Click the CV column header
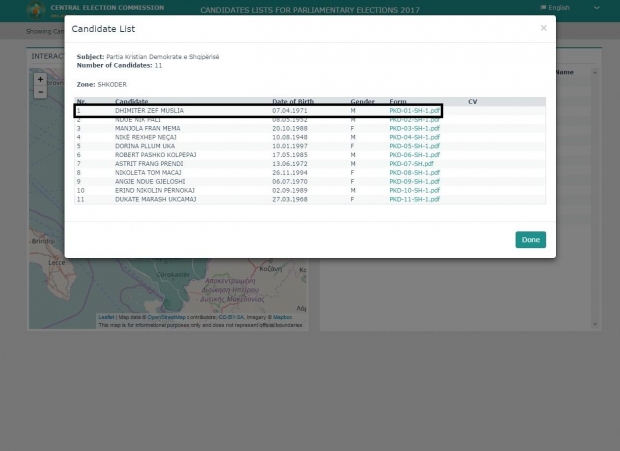620x451 pixels. (473, 102)
